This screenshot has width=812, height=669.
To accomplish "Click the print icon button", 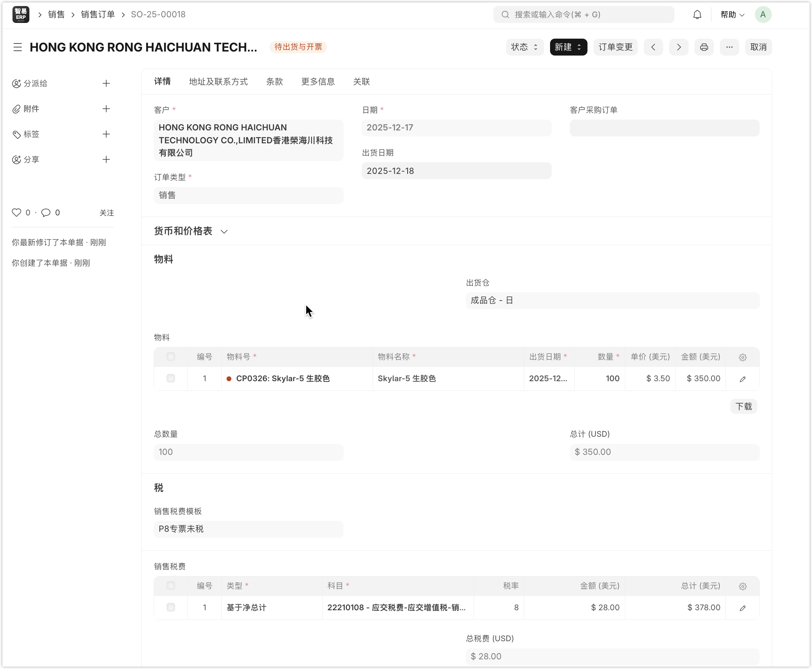I will click(x=704, y=47).
